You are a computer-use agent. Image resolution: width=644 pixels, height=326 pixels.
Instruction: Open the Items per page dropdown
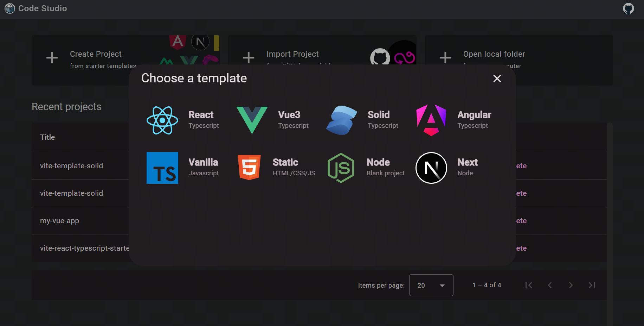pos(431,285)
